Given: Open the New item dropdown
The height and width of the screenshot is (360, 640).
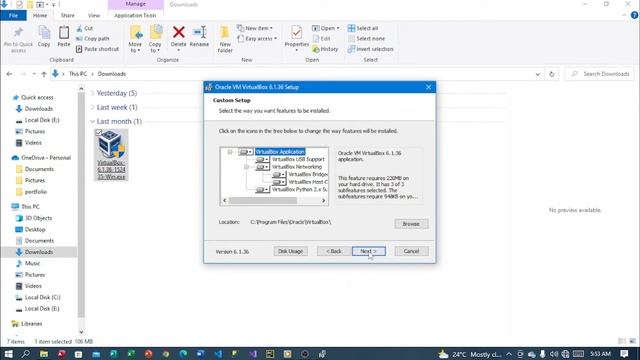Looking at the screenshot, I should (x=255, y=28).
